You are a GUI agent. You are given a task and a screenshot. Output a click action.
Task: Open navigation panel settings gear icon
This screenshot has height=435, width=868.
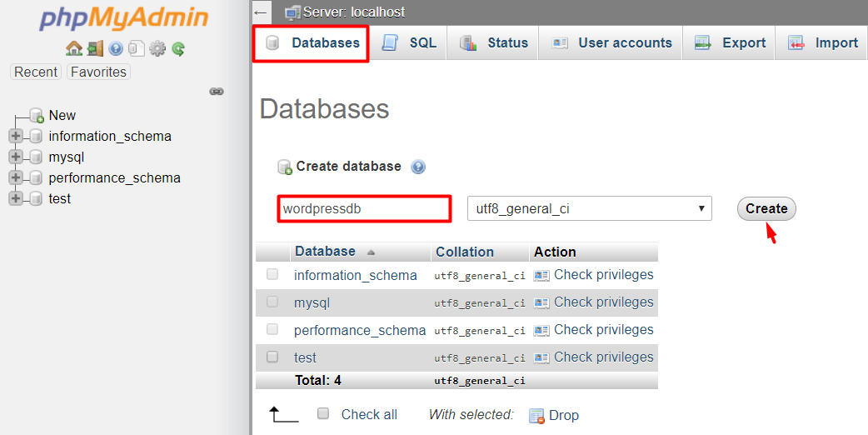pyautogui.click(x=157, y=49)
